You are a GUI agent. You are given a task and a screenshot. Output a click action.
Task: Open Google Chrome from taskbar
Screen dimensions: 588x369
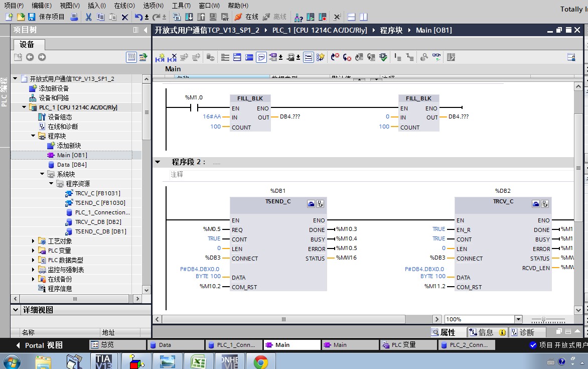[260, 362]
